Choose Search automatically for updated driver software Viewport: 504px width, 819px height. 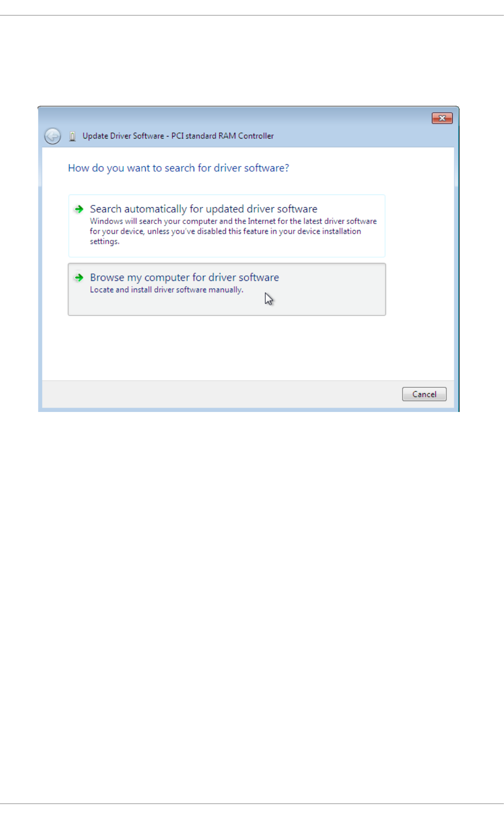click(226, 226)
